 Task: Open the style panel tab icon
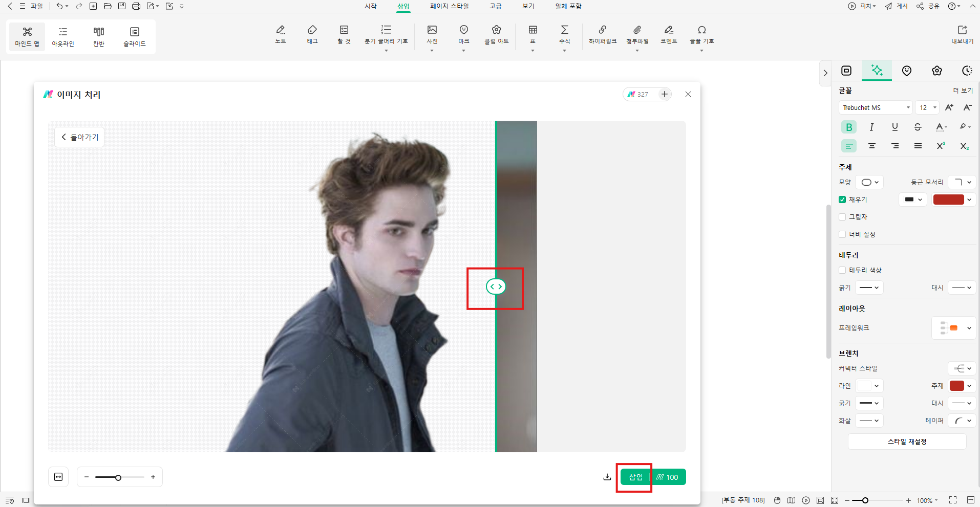pyautogui.click(x=846, y=71)
